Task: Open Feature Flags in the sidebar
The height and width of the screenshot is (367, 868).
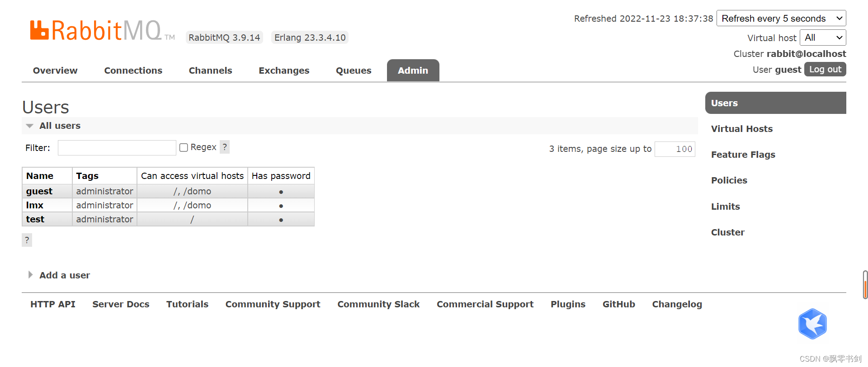Action: pyautogui.click(x=743, y=155)
